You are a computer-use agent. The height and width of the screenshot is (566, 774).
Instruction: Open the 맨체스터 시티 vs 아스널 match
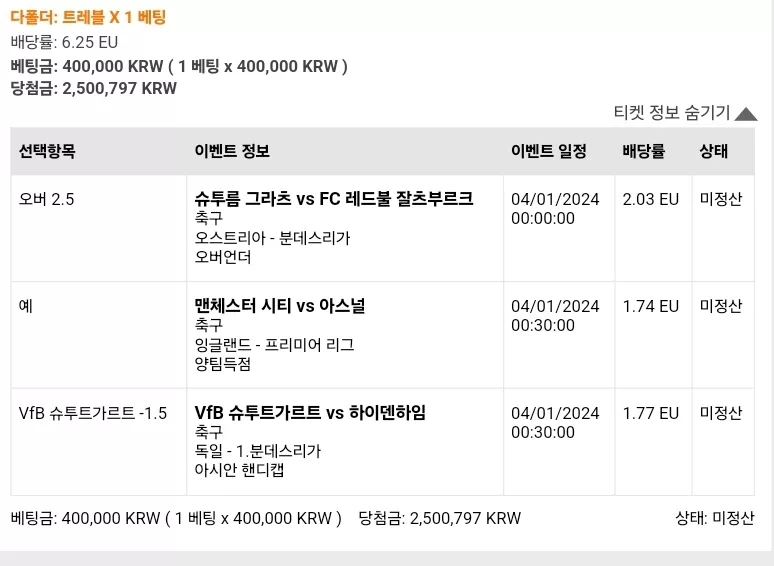279,305
